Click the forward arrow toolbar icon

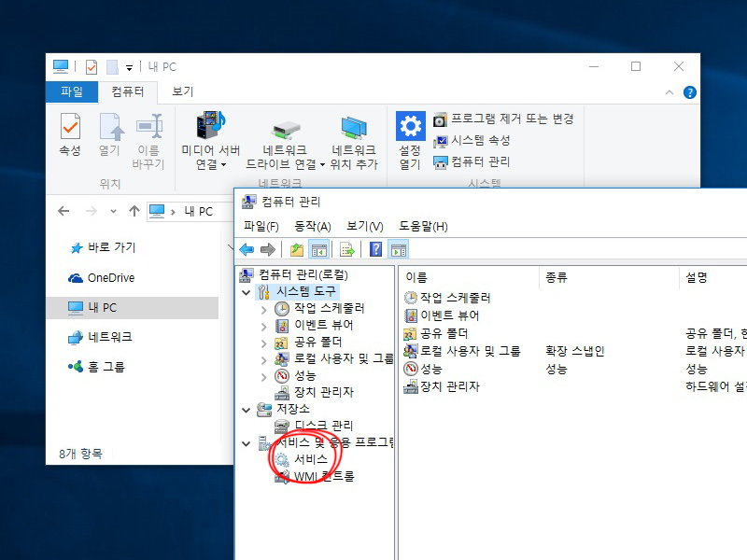tap(268, 249)
